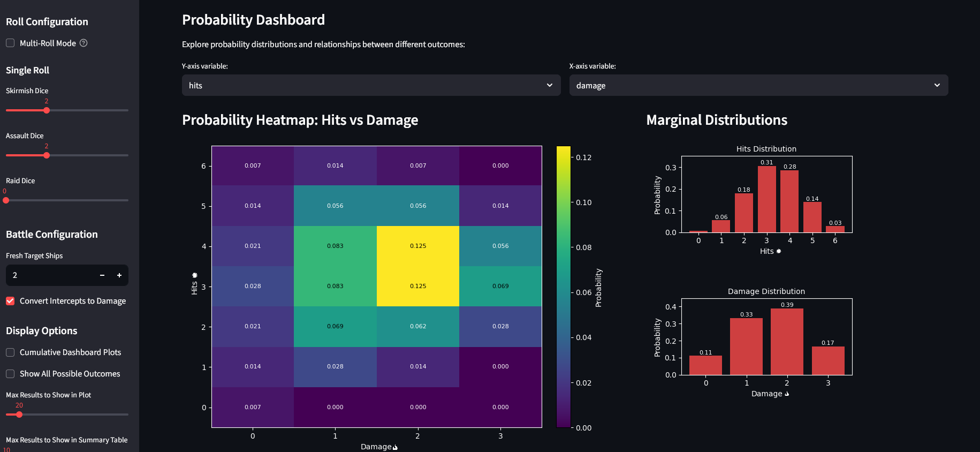
Task: Check Show All Possible Outcomes
Action: point(10,374)
